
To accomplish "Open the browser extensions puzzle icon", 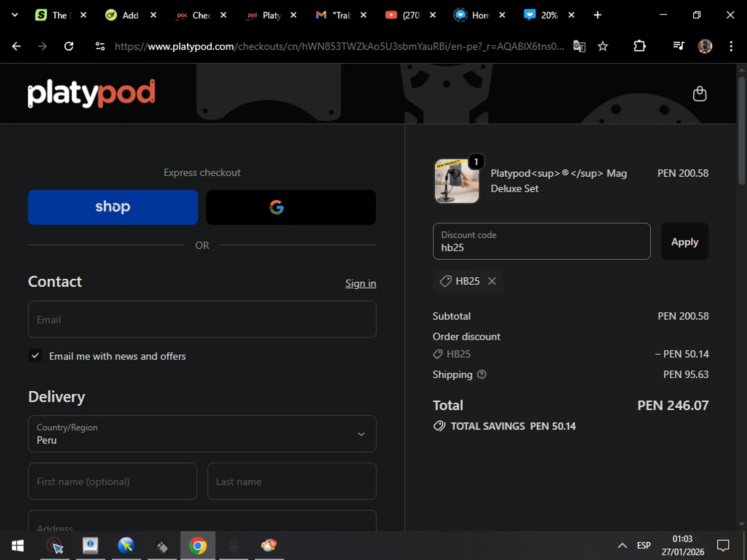I will click(639, 46).
